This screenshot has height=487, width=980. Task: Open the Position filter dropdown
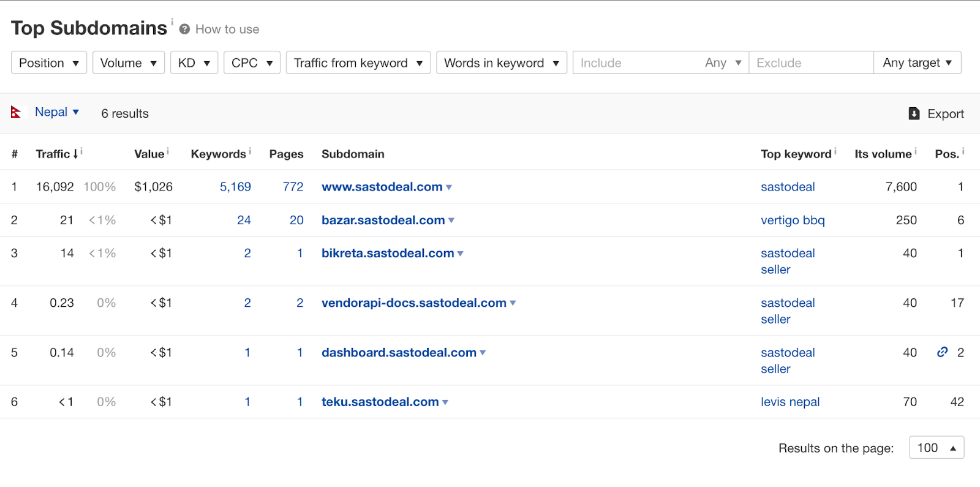pyautogui.click(x=49, y=62)
